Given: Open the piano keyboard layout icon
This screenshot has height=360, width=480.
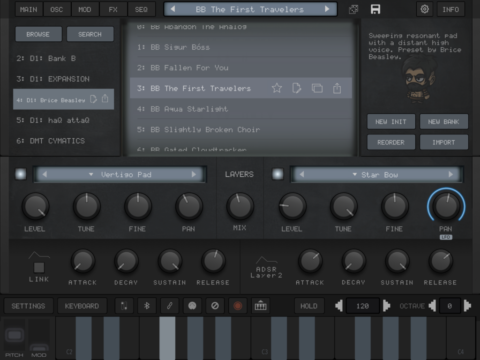Looking at the screenshot, I should (260, 306).
